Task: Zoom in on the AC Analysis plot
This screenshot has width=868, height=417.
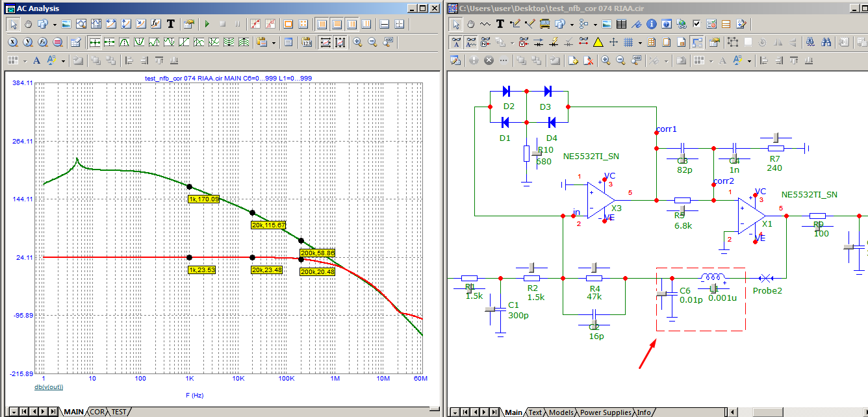Action: (x=358, y=42)
